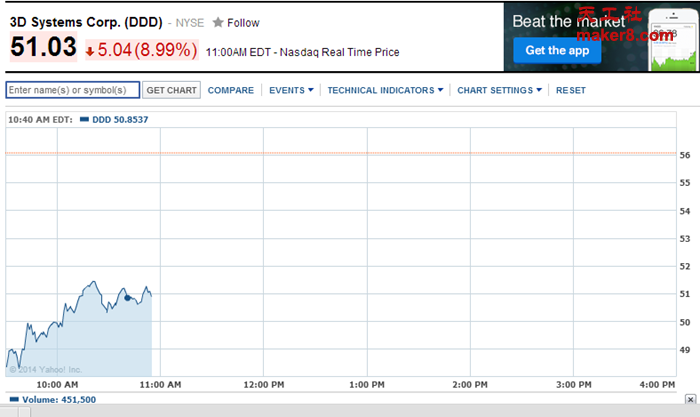Screen dimensions: 700x417
Task: Click the highlighted data point dot on chart line
Action: 127,297
